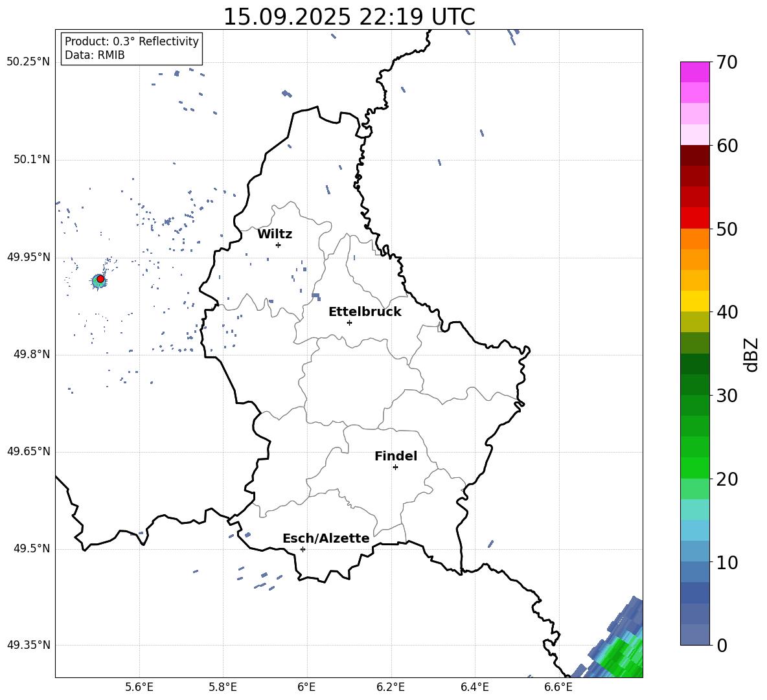Click the slate blue bottom colorbar segment
Image resolution: width=767 pixels, height=700 pixels.
click(694, 635)
